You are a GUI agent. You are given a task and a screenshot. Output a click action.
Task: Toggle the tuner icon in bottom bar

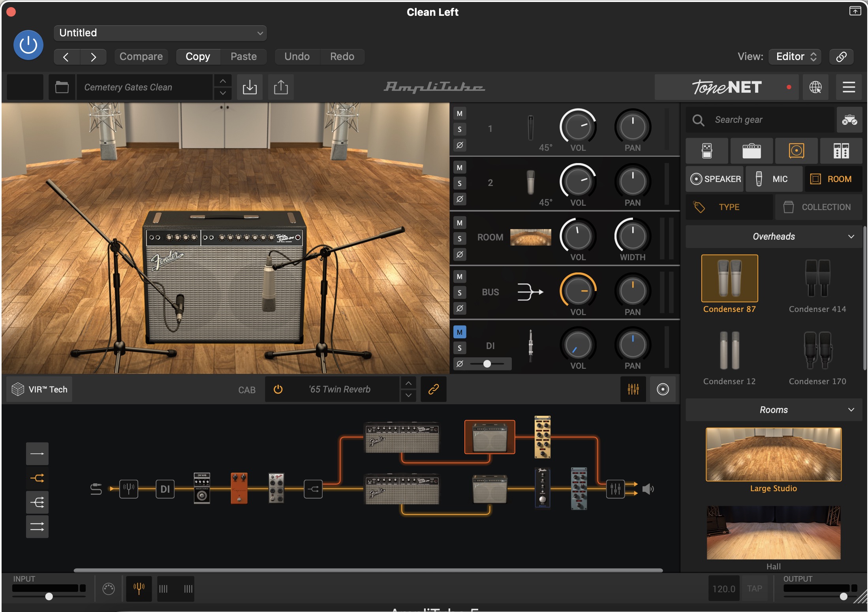[x=139, y=589]
